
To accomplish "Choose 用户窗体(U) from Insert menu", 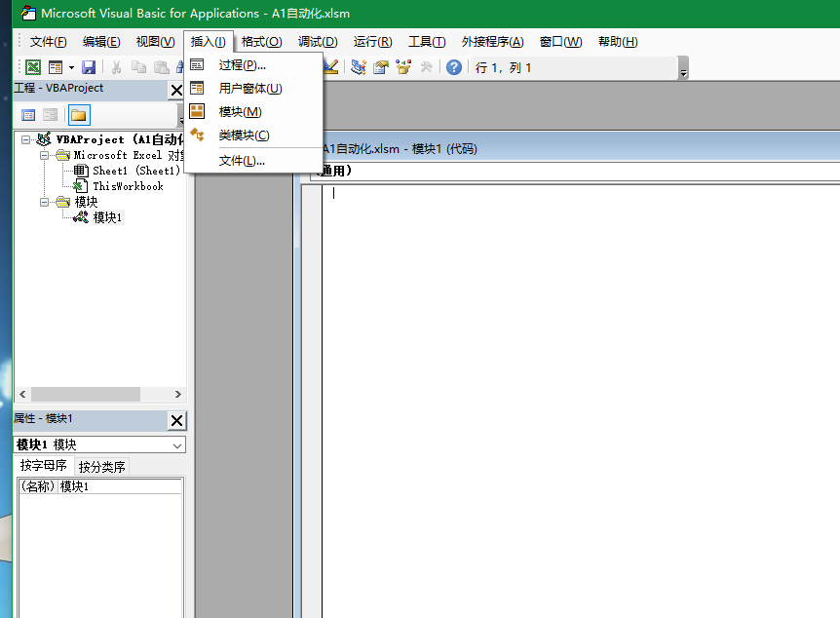I will click(x=253, y=89).
